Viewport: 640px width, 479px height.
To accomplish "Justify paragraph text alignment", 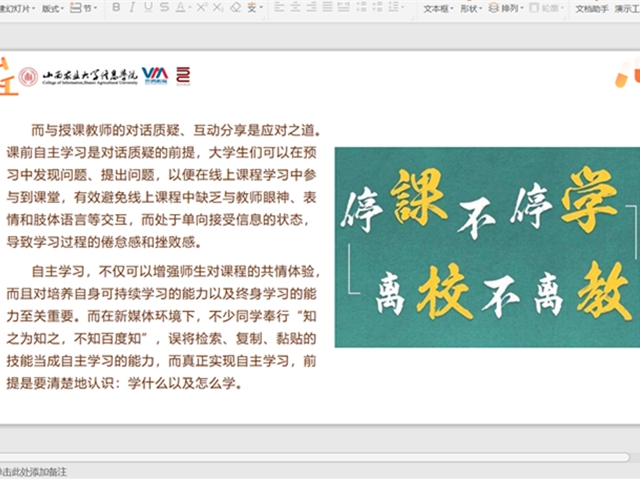I will pyautogui.click(x=327, y=7).
